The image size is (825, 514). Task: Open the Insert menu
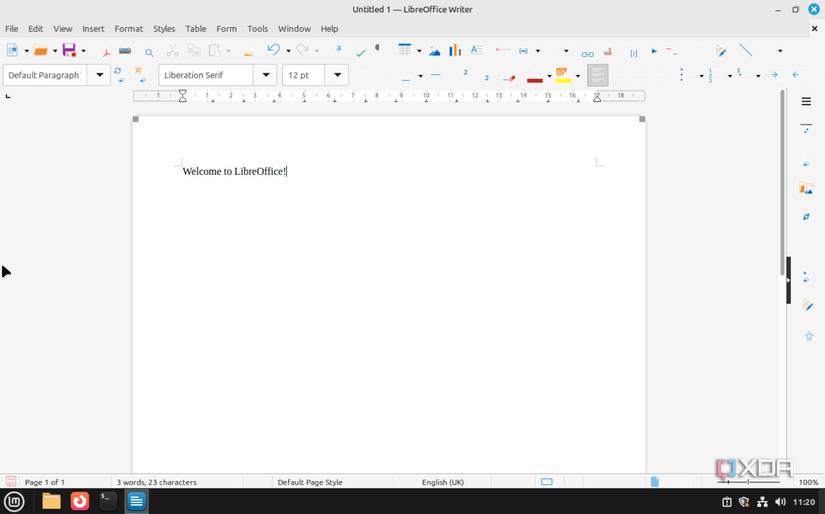tap(93, 29)
